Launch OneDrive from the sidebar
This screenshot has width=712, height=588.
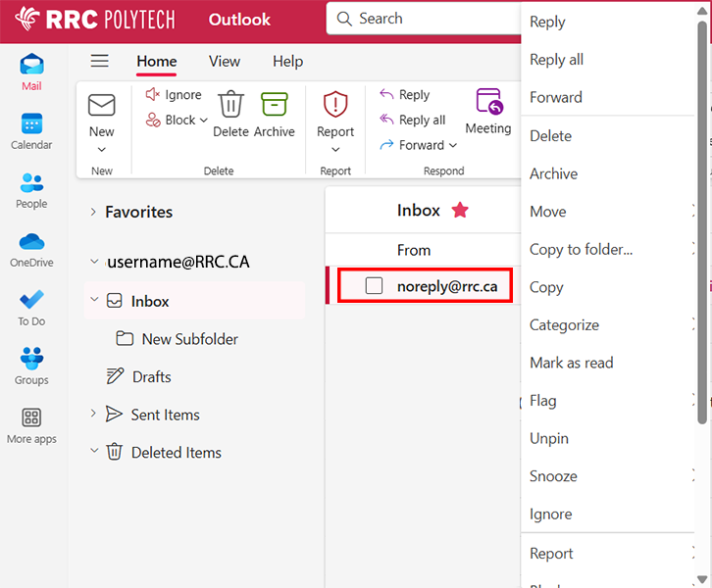(31, 249)
